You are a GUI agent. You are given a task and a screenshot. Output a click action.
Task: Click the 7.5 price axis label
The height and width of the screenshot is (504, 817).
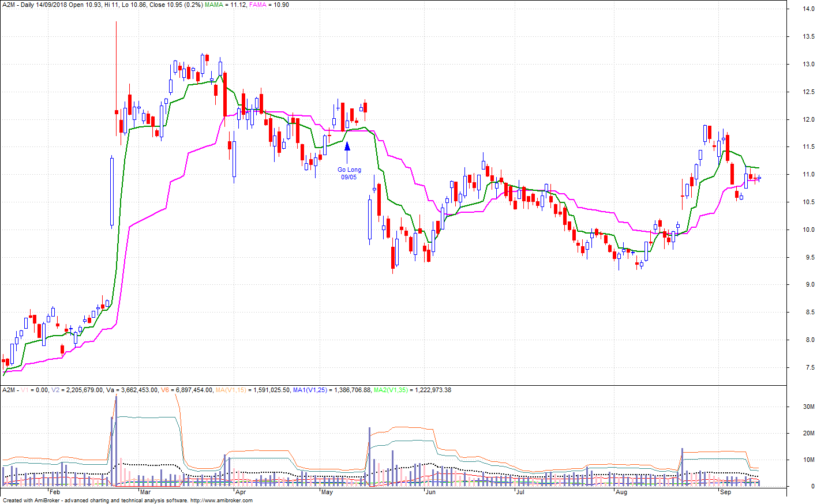pos(809,368)
